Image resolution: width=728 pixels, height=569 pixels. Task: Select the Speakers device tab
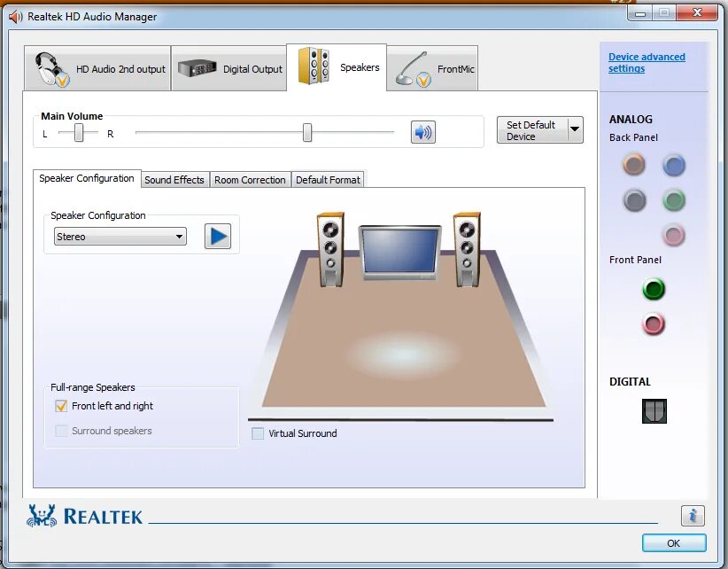(x=337, y=67)
